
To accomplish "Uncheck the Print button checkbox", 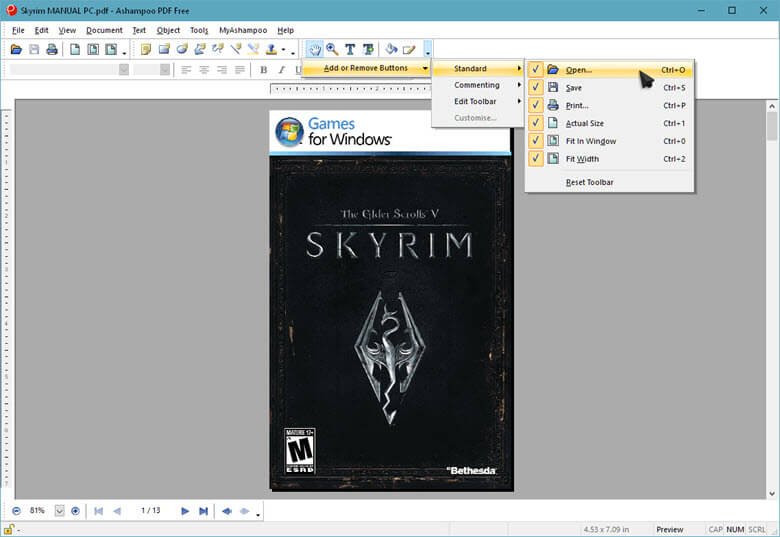I will [535, 105].
